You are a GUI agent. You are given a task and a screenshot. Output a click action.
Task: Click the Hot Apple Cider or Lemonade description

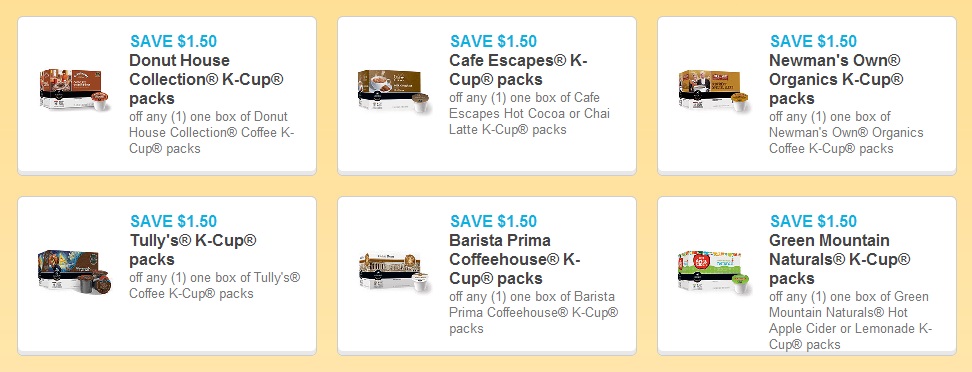pos(850,320)
